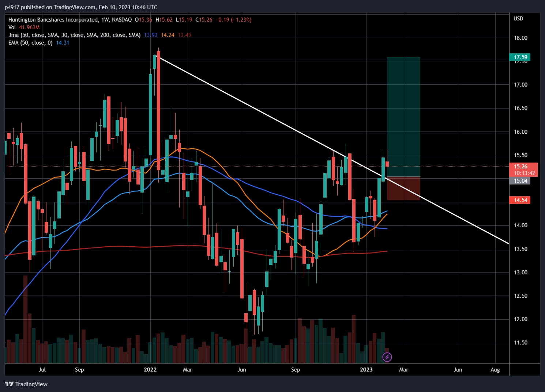545x392 pixels.
Task: Click the low value L15.19
Action: click(184, 20)
